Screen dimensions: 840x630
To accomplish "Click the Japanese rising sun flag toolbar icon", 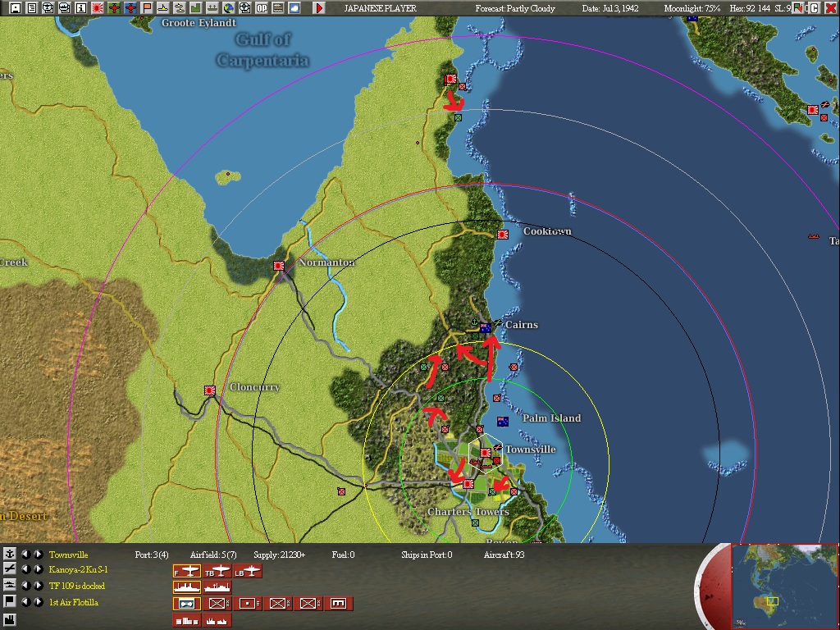I will 98,8.
